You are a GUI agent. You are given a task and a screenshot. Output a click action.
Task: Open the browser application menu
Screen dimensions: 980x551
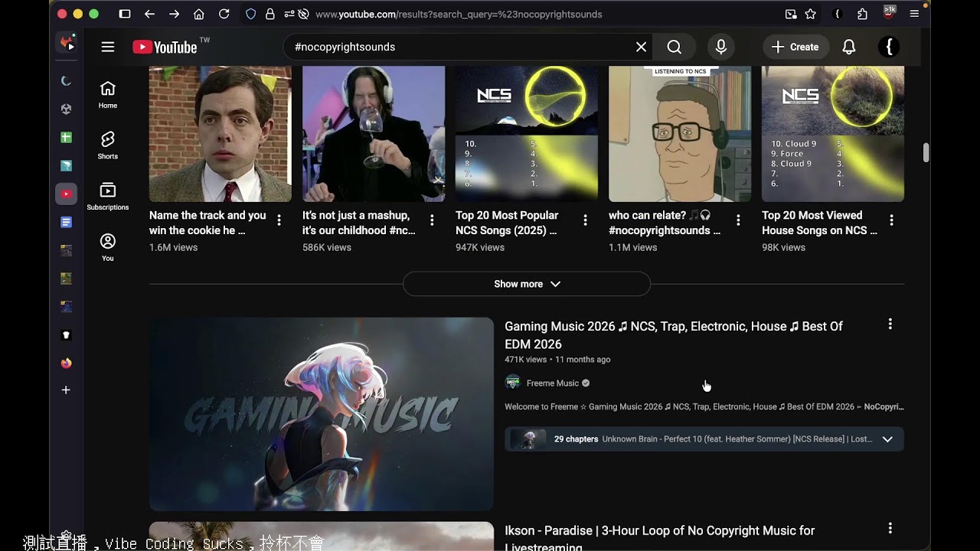914,14
